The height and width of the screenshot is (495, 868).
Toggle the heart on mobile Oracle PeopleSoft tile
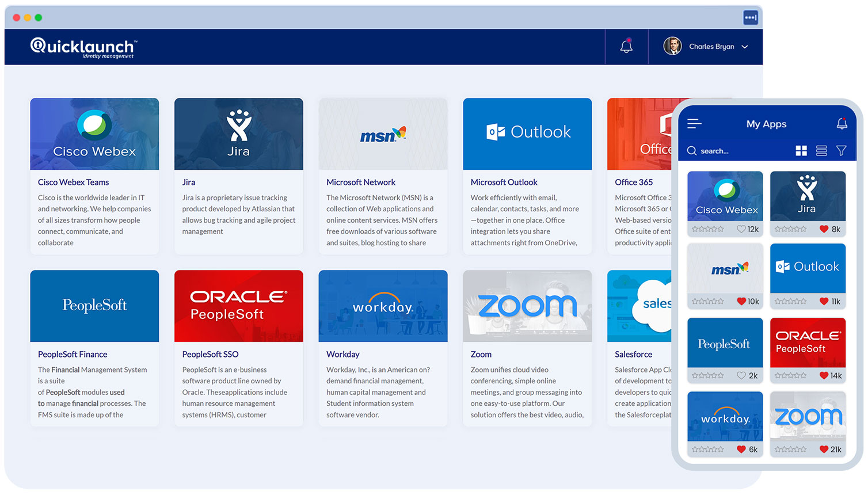(x=824, y=375)
